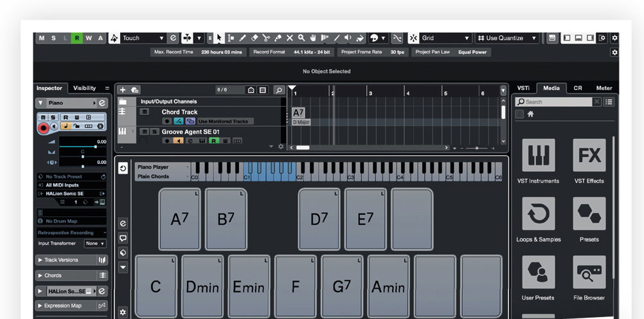
Task: Toggle green global Read R automation button
Action: tap(76, 38)
